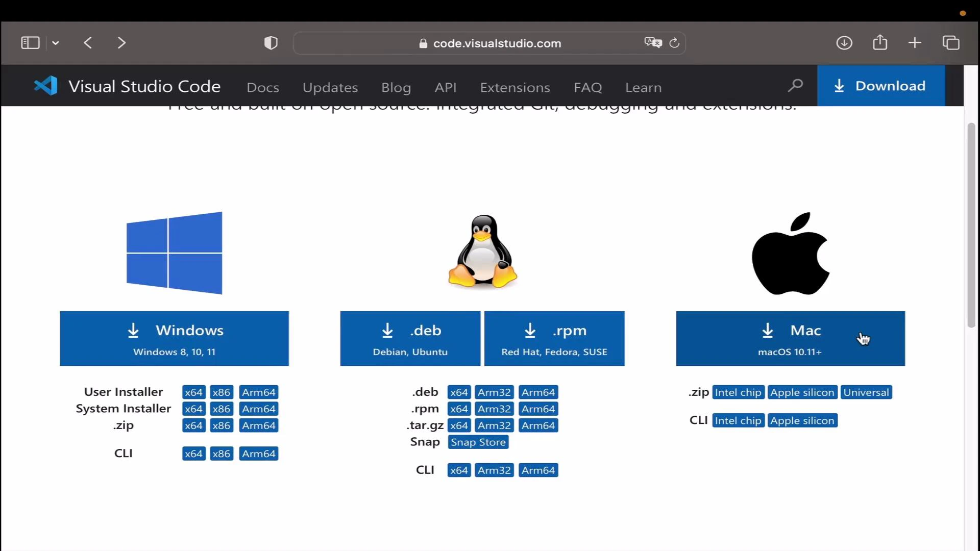Open the Share icon in Safari toolbar
The height and width of the screenshot is (551, 980).
[x=880, y=42]
